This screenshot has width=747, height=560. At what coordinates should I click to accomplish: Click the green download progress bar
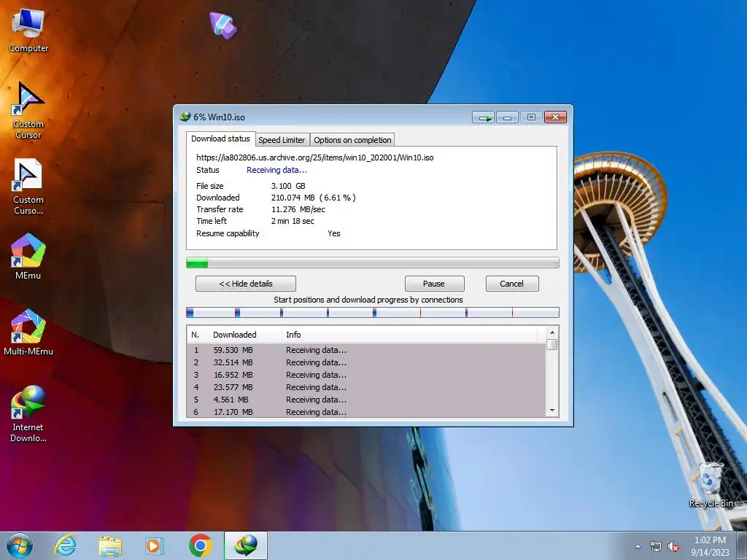[373, 262]
